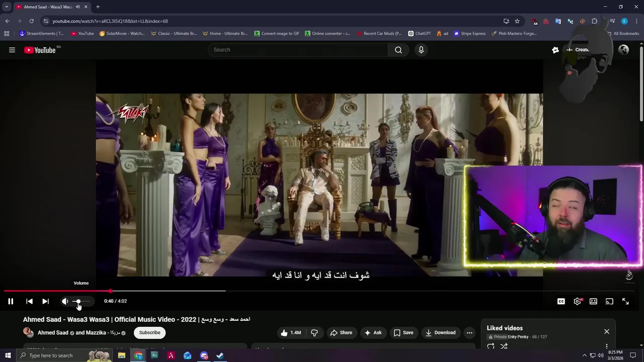Go back in Chrome
644x362 pixels.
click(7, 21)
